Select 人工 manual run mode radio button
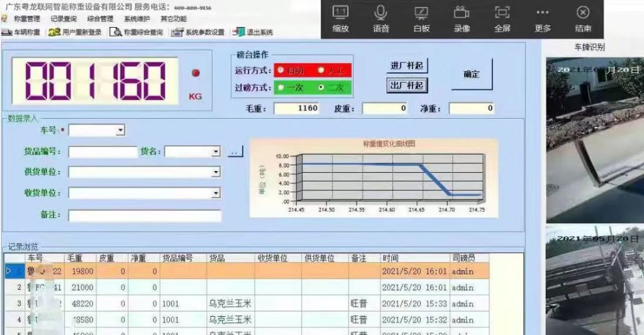This screenshot has width=644, height=335. pyautogui.click(x=321, y=70)
